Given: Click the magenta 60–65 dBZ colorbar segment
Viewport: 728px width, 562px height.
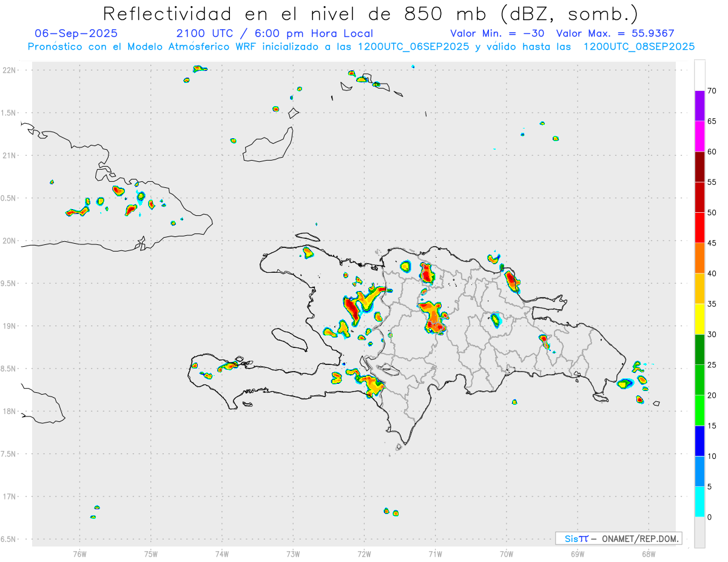Looking at the screenshot, I should coord(699,136).
